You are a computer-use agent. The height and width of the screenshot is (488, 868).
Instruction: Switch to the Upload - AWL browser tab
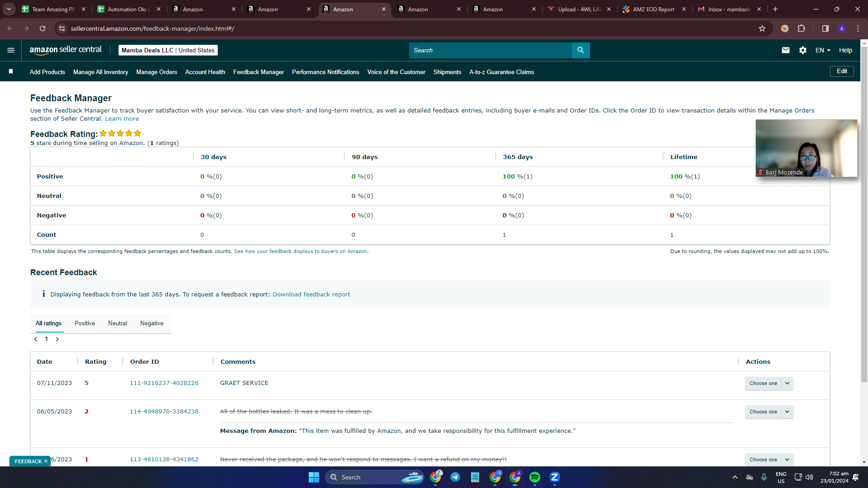pos(579,9)
